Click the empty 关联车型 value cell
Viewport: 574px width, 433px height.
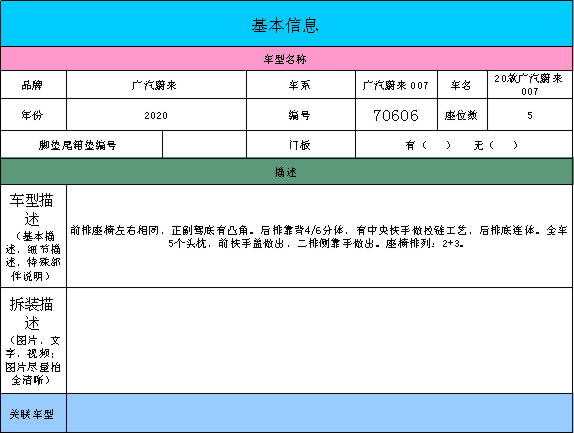(x=319, y=413)
